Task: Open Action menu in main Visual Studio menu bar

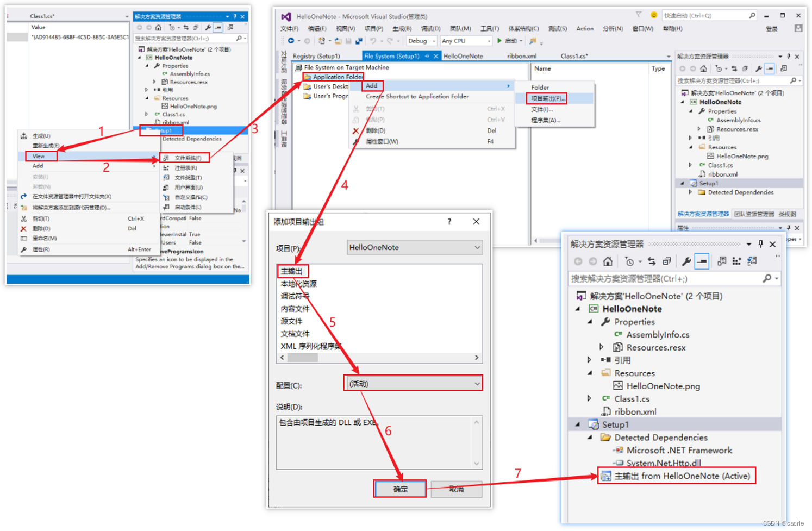Action: tap(585, 28)
